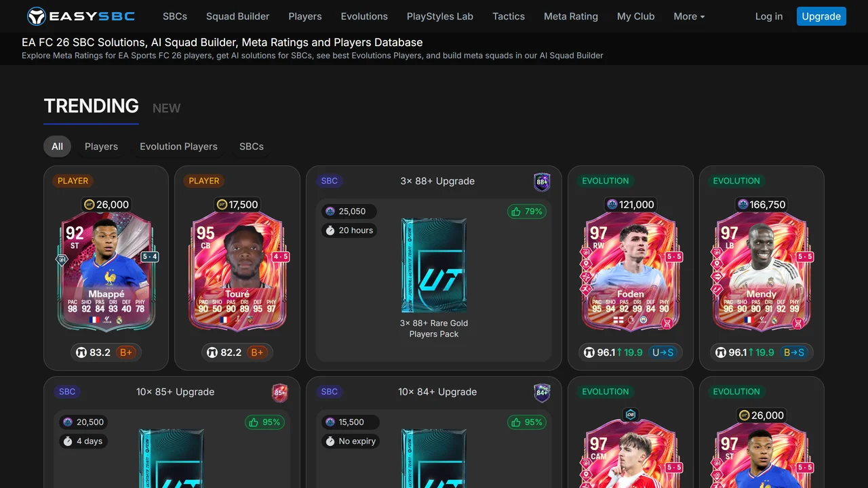
Task: Click the PLAYER tag on Touré's card
Action: pos(204,181)
